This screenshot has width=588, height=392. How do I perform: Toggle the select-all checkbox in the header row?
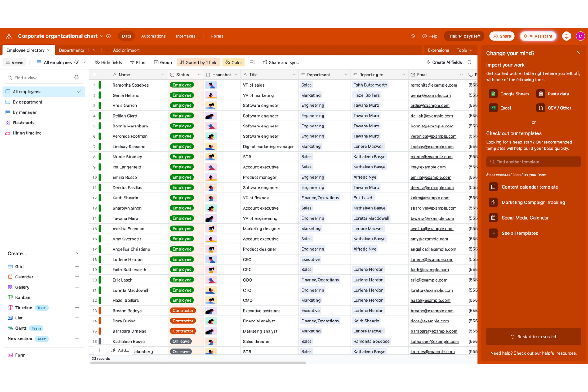pos(94,74)
